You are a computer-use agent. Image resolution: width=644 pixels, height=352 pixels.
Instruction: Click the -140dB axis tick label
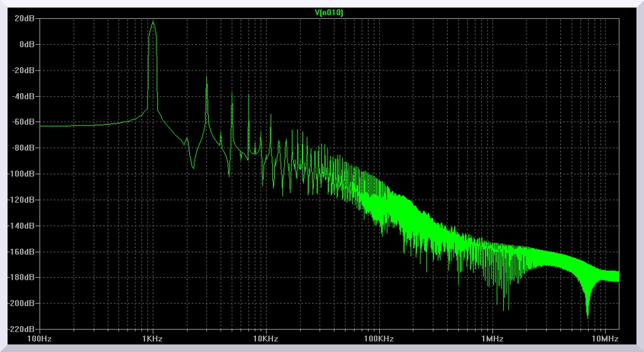pos(22,225)
